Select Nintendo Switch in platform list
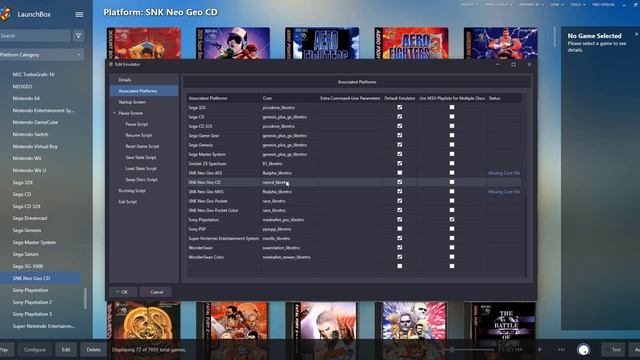The height and width of the screenshot is (360, 640). tap(30, 134)
